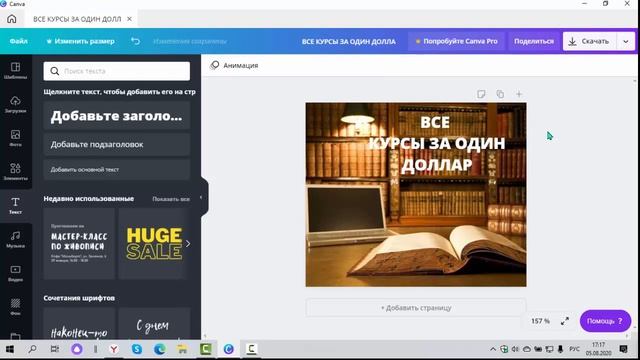Open the taskbar clock and date
The height and width of the screenshot is (360, 640).
pos(599,349)
